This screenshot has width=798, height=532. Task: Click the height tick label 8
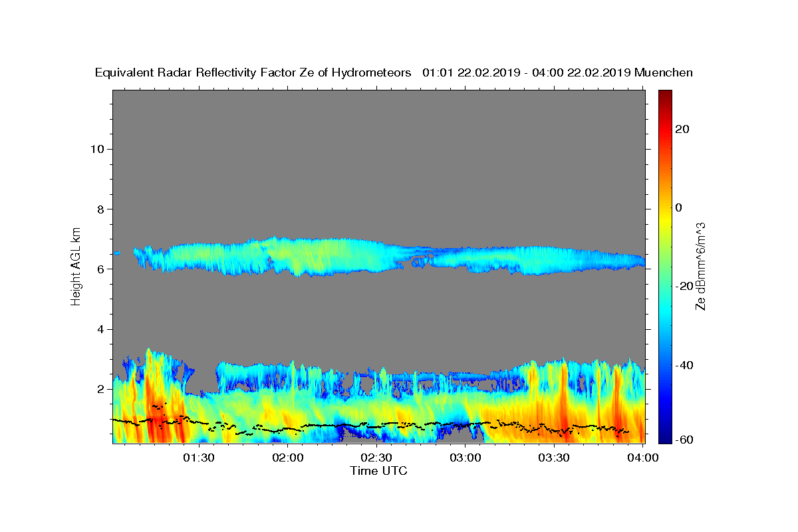click(100, 209)
